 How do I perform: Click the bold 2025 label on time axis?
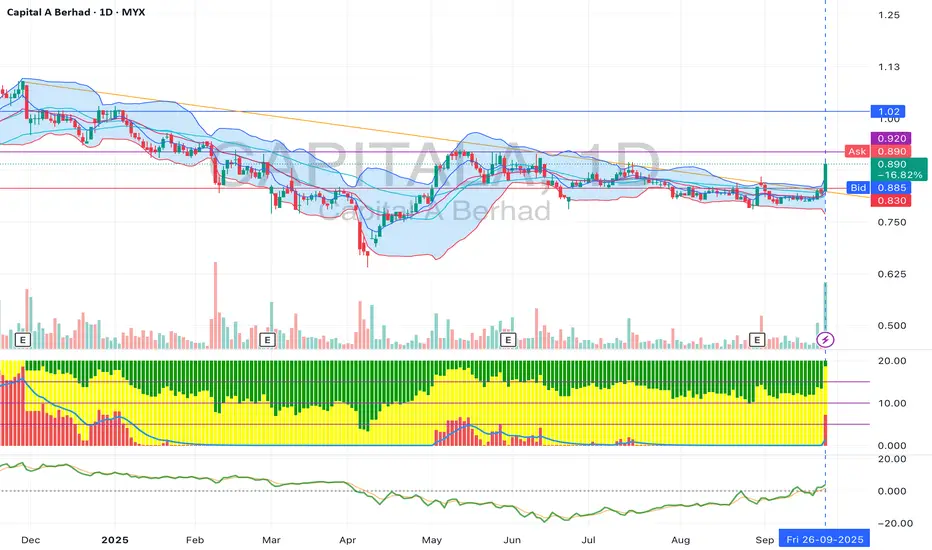[115, 540]
